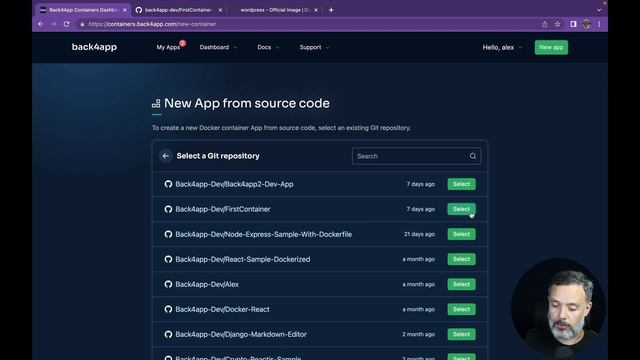Select the Node-Express-Sample-With-Dockerfile repository
640x360 pixels.
pyautogui.click(x=461, y=234)
